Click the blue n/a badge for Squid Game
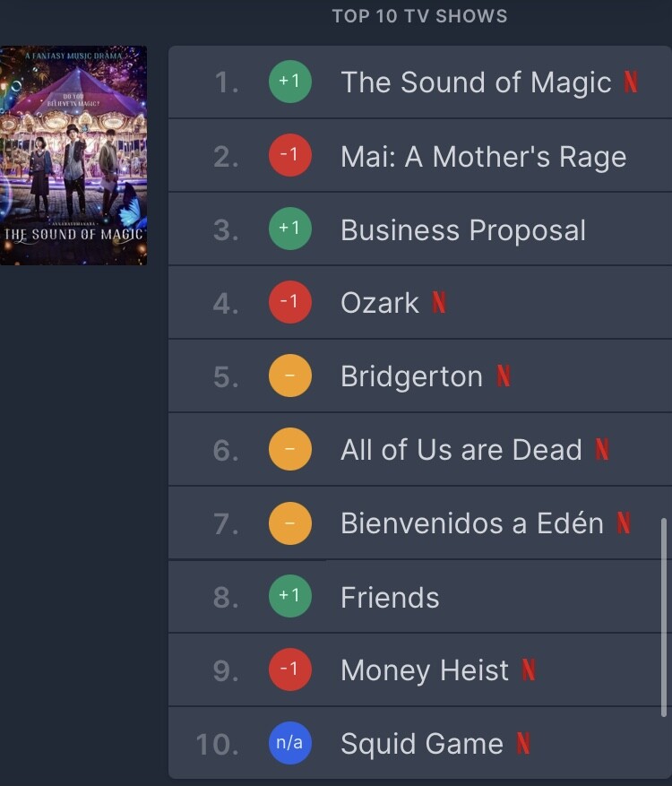This screenshot has width=672, height=786. [289, 744]
